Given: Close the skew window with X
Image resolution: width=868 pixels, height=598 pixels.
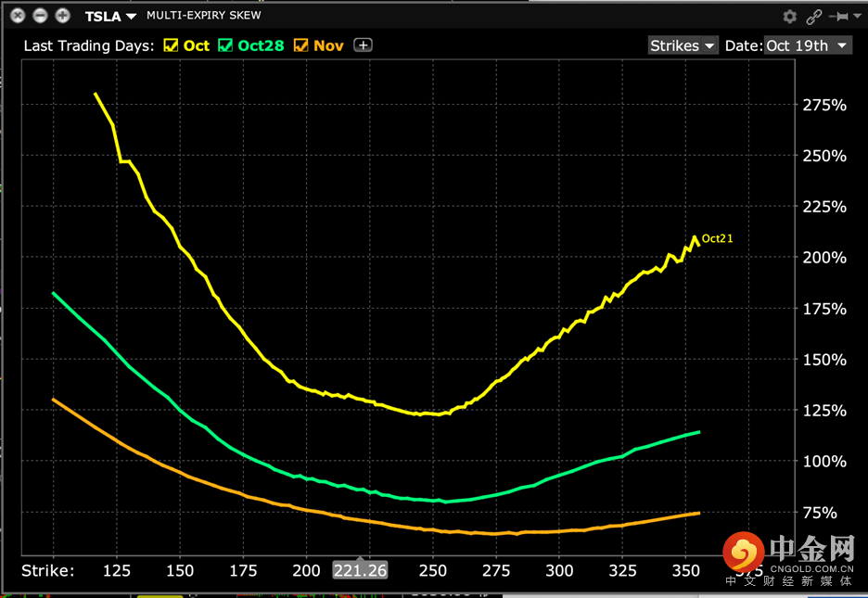Looking at the screenshot, I should [x=18, y=16].
